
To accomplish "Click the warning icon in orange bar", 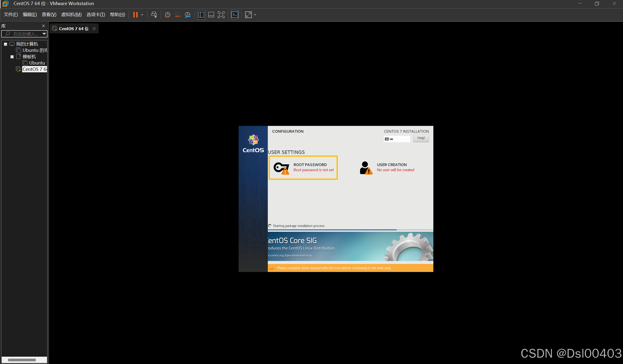I will 272,268.
